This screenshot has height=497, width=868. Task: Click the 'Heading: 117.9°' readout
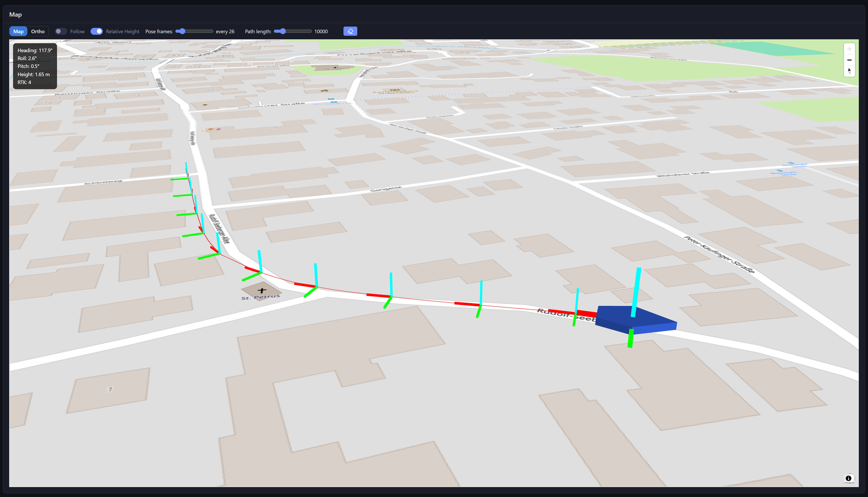tap(35, 50)
